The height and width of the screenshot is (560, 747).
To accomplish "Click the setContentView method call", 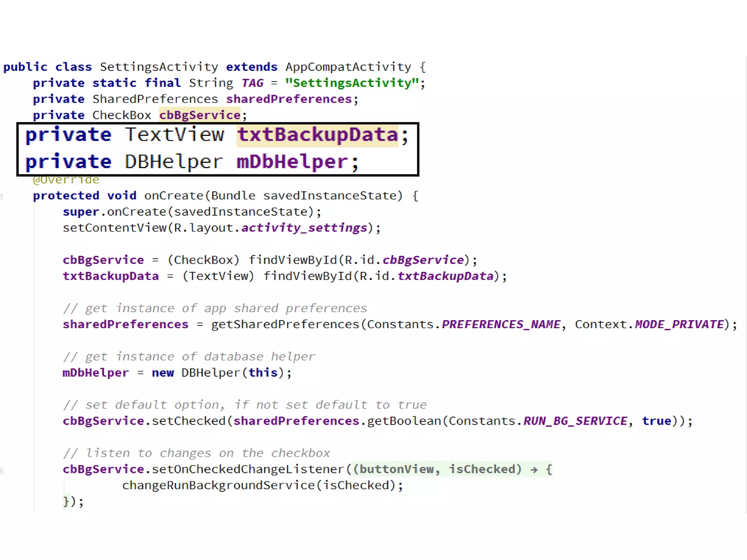I will [115, 228].
